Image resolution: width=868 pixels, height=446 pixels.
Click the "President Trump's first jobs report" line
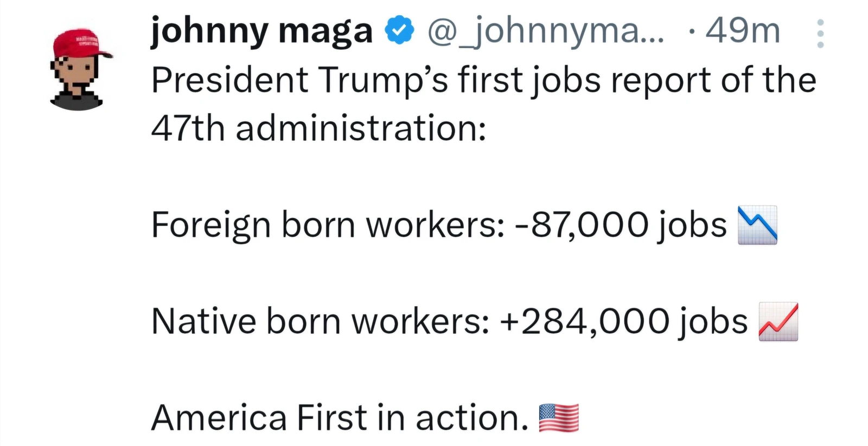[483, 80]
